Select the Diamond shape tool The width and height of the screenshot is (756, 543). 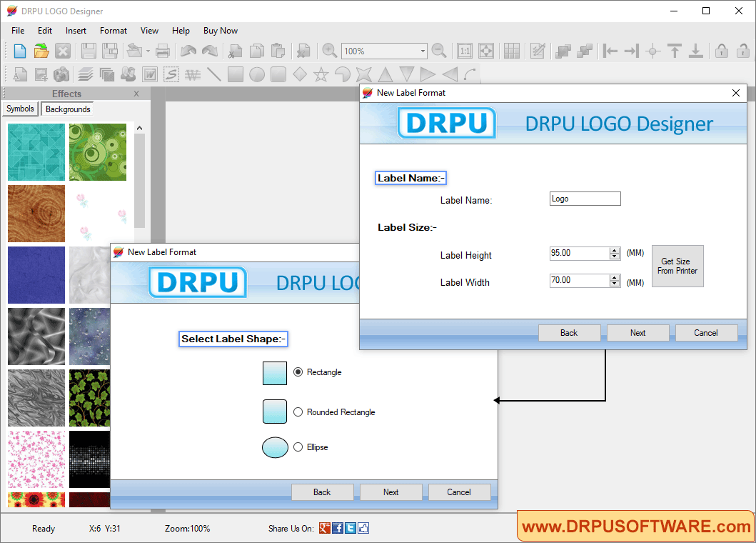[x=299, y=74]
